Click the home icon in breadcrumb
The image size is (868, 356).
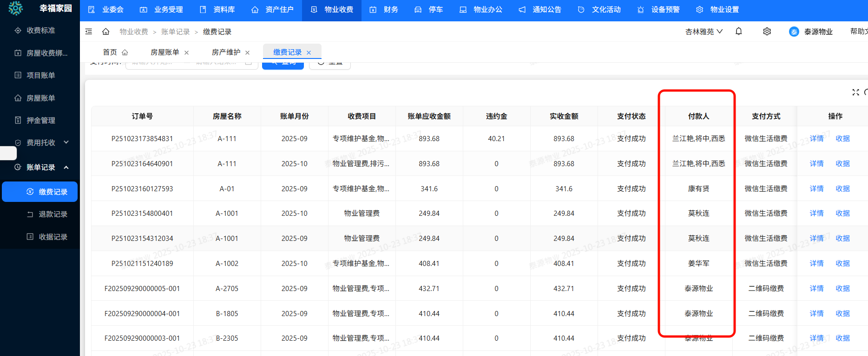pos(106,32)
